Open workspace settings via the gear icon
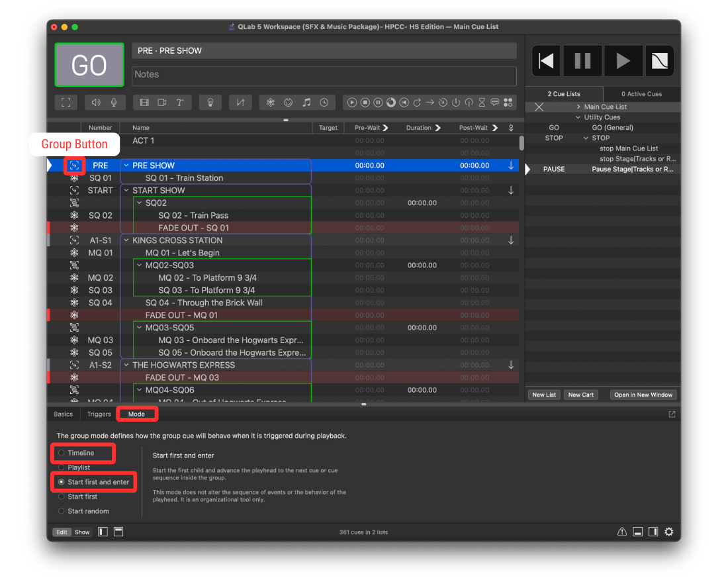This screenshot has width=728, height=580. click(x=669, y=532)
